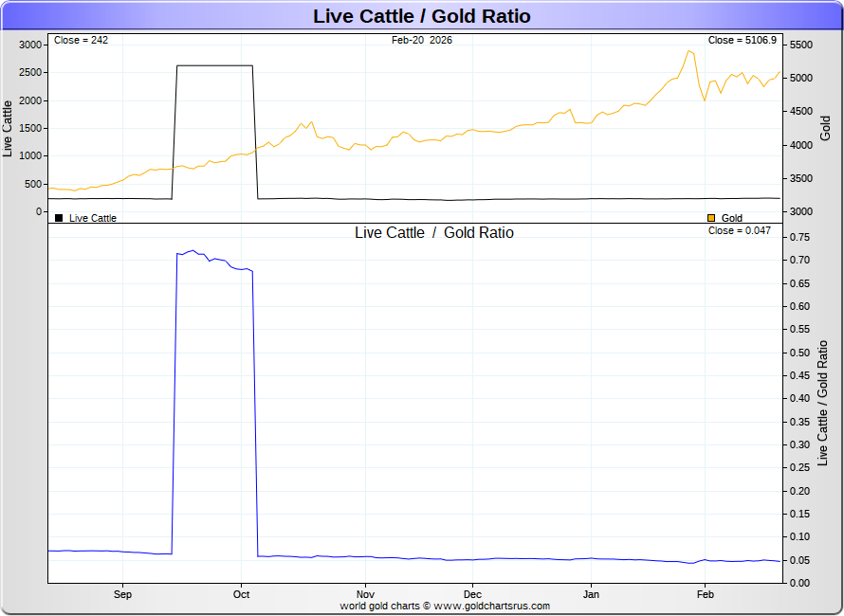Image resolution: width=844 pixels, height=616 pixels.
Task: Click the chart title 'Live Cattle / Gold Ratio' in header
Action: (x=422, y=16)
